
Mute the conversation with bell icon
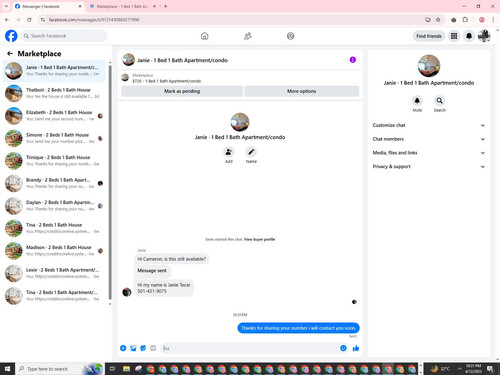point(417,100)
